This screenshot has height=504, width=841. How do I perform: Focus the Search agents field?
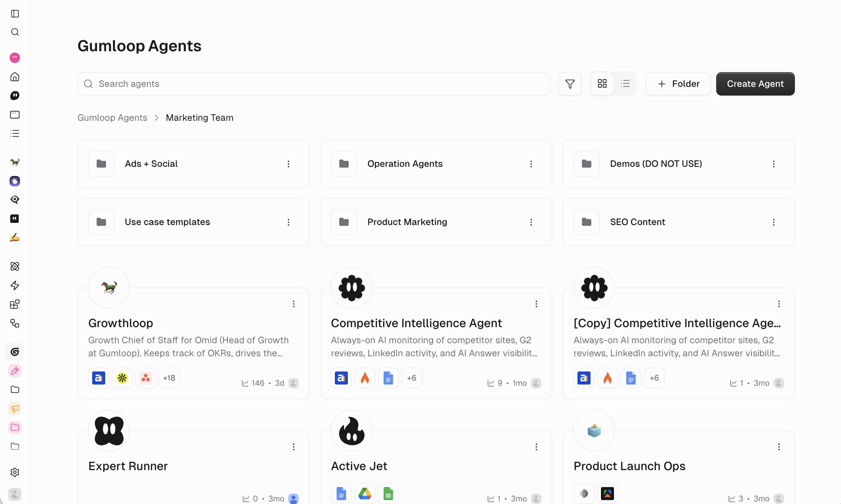tap(314, 84)
